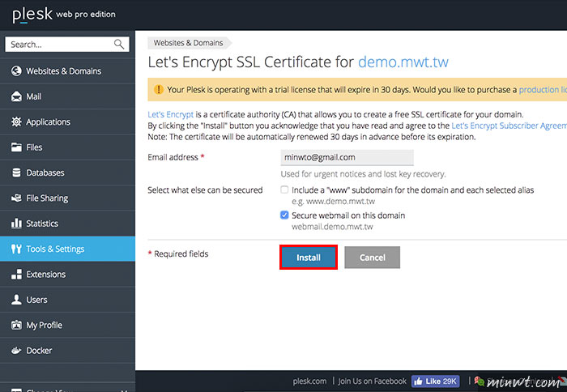Open File Sharing in sidebar
Viewport: 567px width, 392px height.
click(x=67, y=198)
